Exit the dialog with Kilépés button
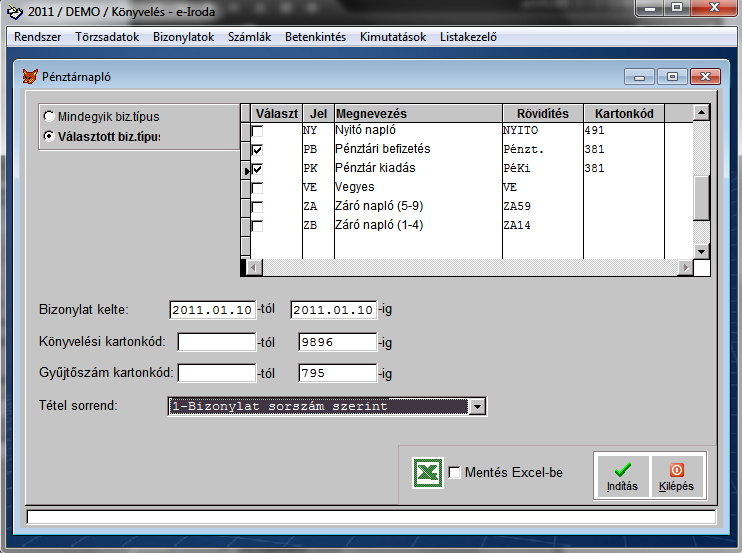 click(x=676, y=475)
